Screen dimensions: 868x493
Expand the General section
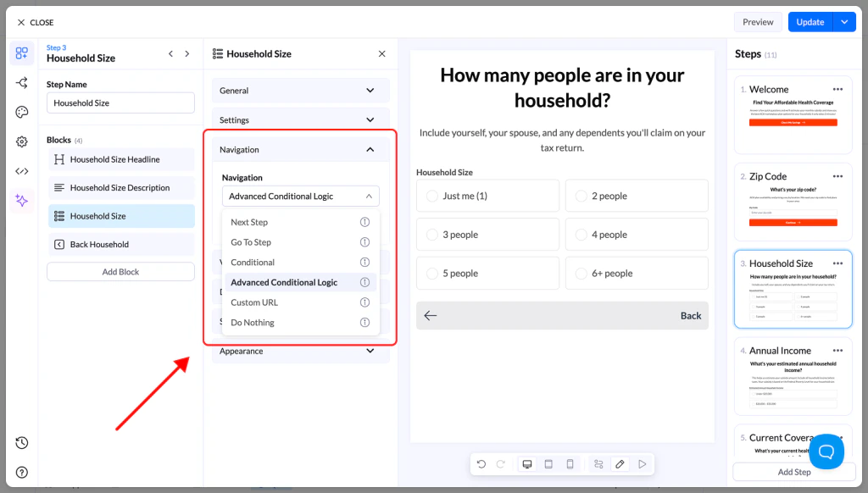pos(301,90)
